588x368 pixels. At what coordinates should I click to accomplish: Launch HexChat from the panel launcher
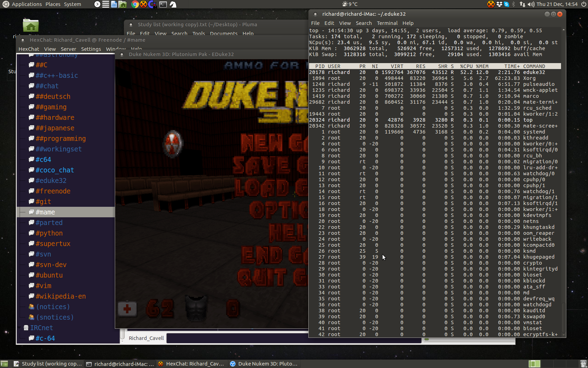143,4
